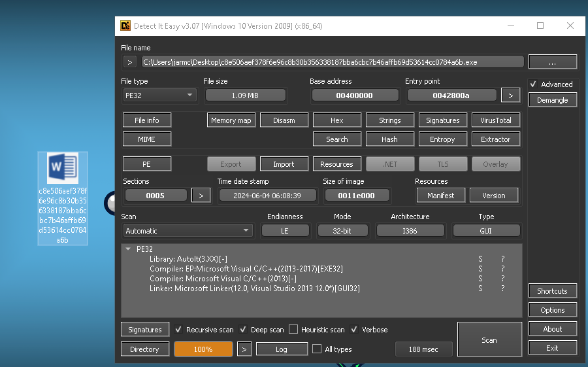This screenshot has width=588, height=367.
Task: Click the S link on AutoIt row
Action: coord(480,259)
